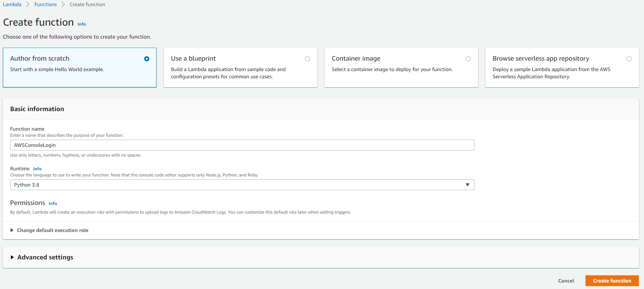The width and height of the screenshot is (644, 289).
Task: Open the Runtime Info link
Action: (x=37, y=169)
